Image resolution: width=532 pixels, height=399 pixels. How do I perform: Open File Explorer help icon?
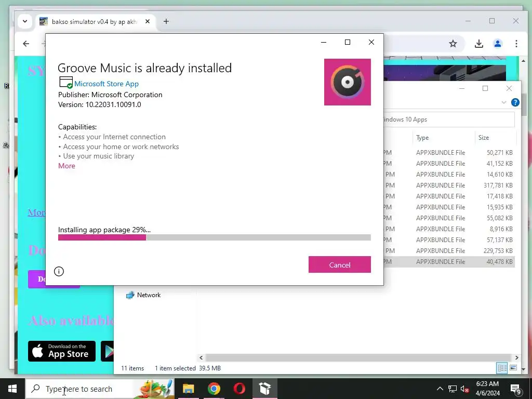pos(515,102)
